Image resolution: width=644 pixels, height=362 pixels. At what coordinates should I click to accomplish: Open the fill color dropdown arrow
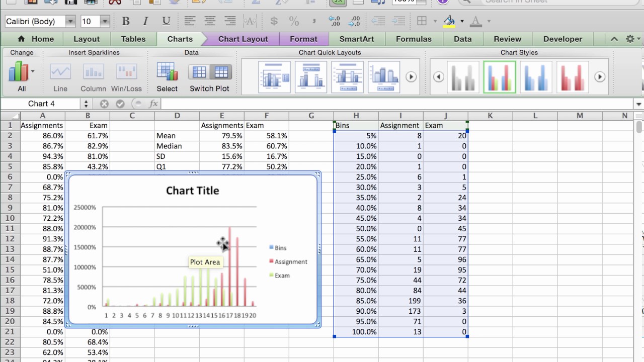pyautogui.click(x=462, y=21)
